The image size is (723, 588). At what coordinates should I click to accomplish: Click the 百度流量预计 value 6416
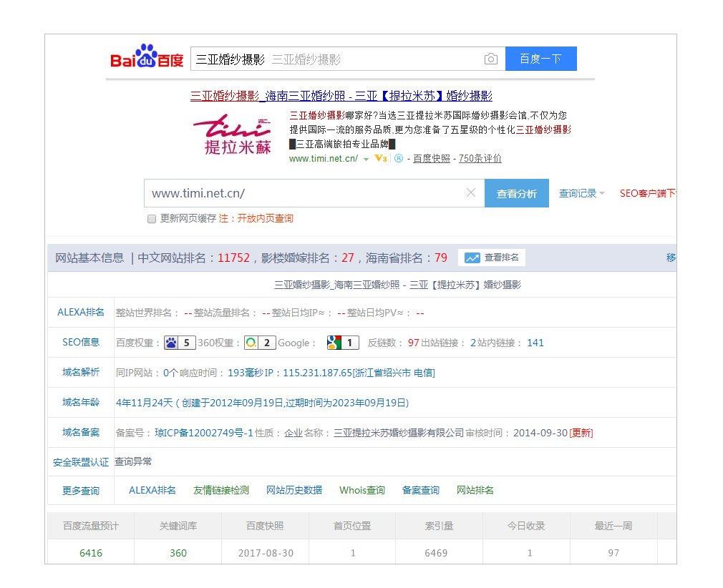tap(91, 553)
